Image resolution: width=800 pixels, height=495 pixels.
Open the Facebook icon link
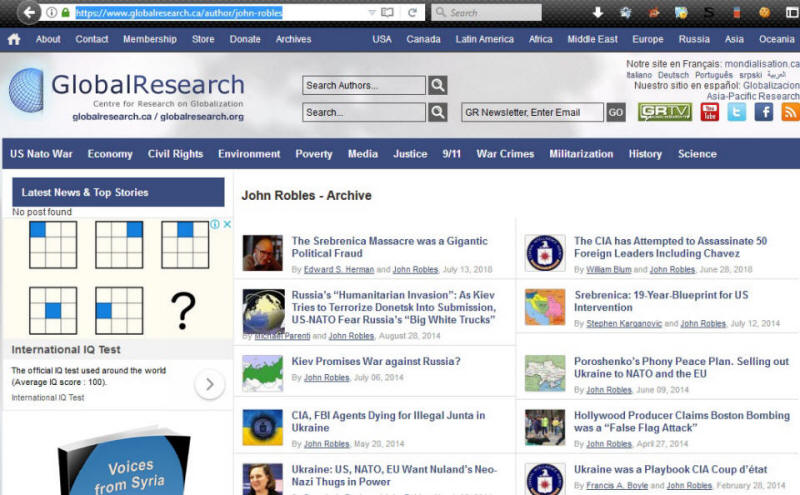pos(763,112)
